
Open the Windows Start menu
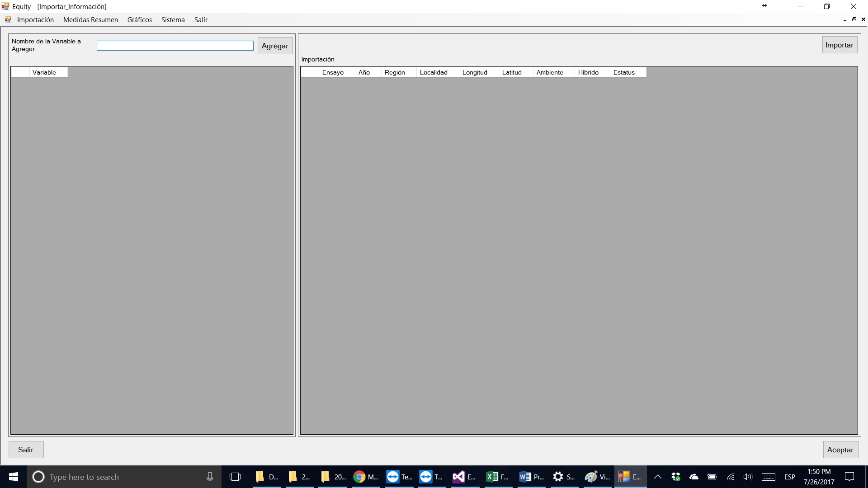(14, 477)
